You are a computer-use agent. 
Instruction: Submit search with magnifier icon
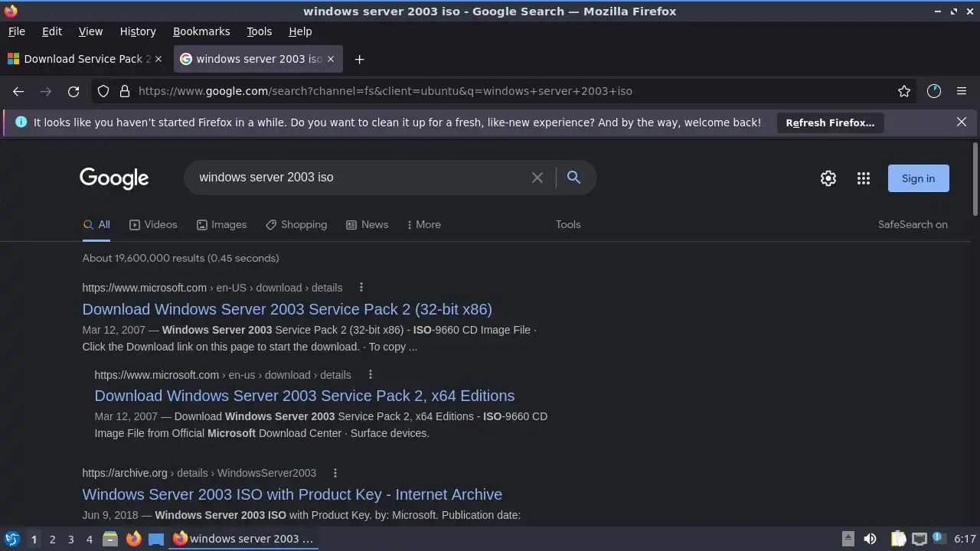click(x=573, y=178)
